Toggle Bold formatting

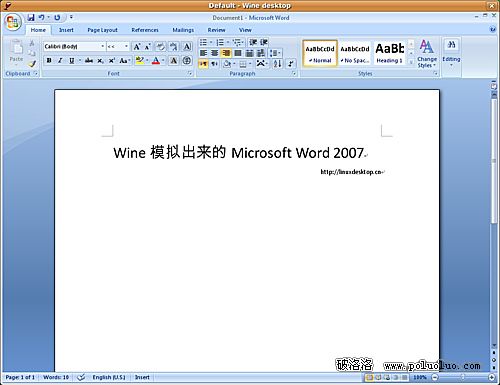(x=49, y=61)
